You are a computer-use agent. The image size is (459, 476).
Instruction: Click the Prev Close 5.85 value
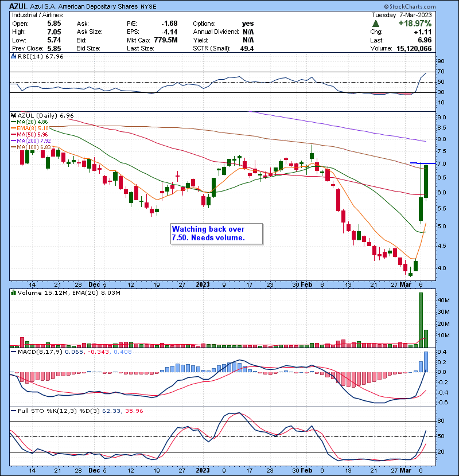(x=54, y=48)
